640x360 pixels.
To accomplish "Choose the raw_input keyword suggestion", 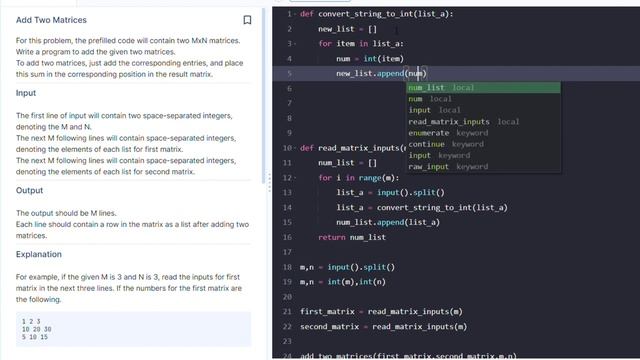I will click(483, 167).
